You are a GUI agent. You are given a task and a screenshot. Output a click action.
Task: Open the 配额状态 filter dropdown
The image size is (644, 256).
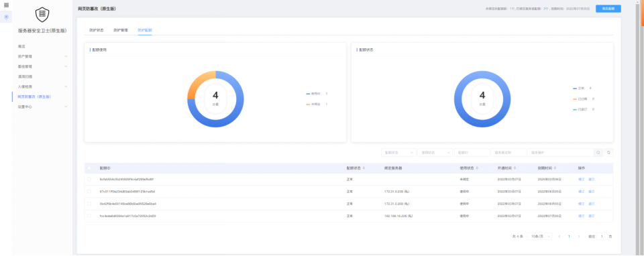pos(398,152)
